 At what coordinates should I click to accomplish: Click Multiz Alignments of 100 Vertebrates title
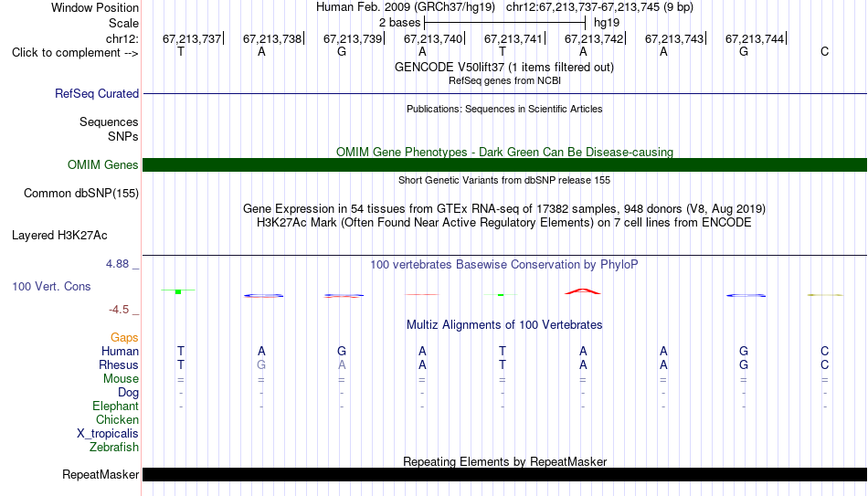[x=504, y=325]
